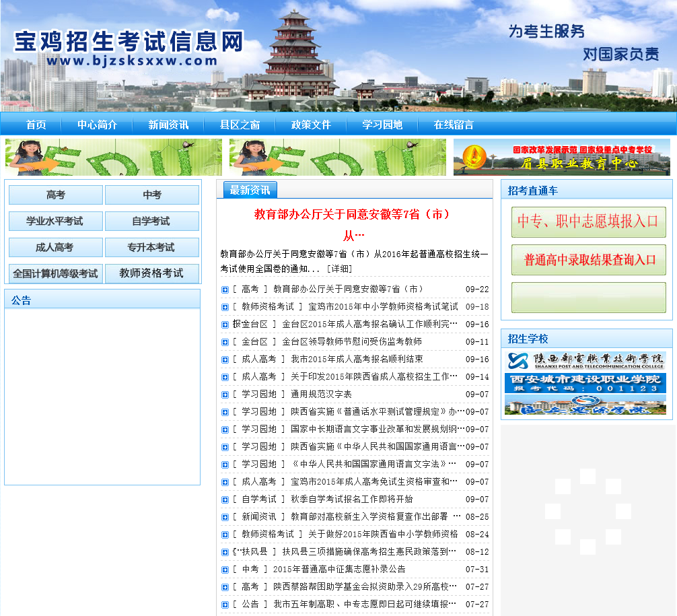The height and width of the screenshot is (616, 677).
Task: Open news 扶风县三项措施确保高考招生惠民政策落到
Action: pyautogui.click(x=369, y=551)
